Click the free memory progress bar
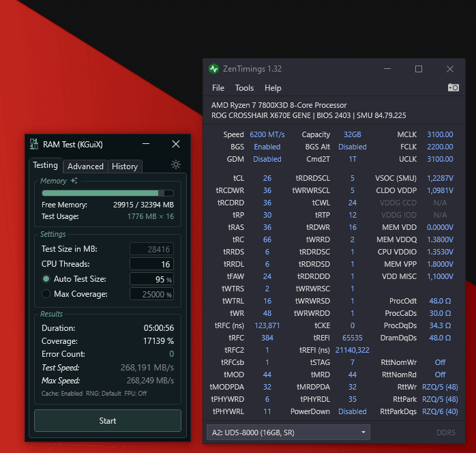The width and height of the screenshot is (476, 453). [108, 193]
